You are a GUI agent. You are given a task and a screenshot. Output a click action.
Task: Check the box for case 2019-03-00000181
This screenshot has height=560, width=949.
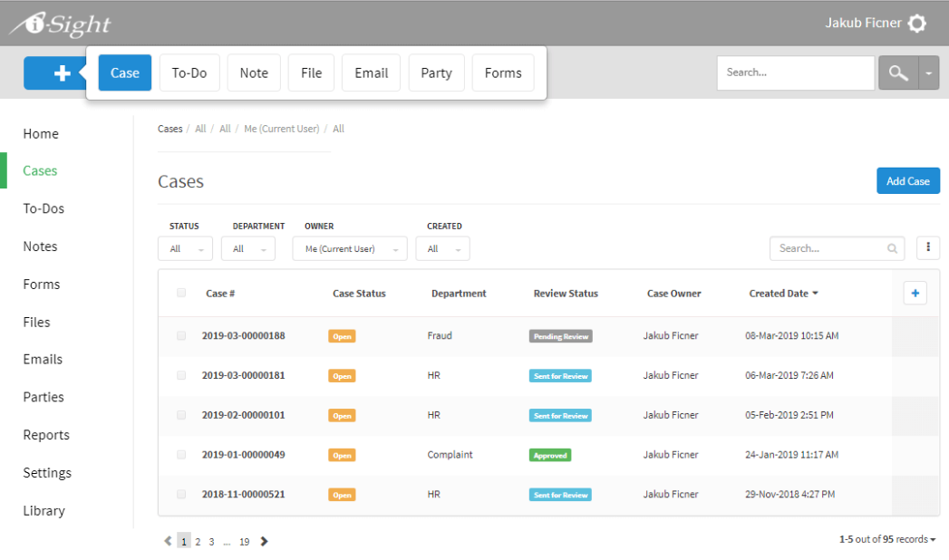click(181, 375)
